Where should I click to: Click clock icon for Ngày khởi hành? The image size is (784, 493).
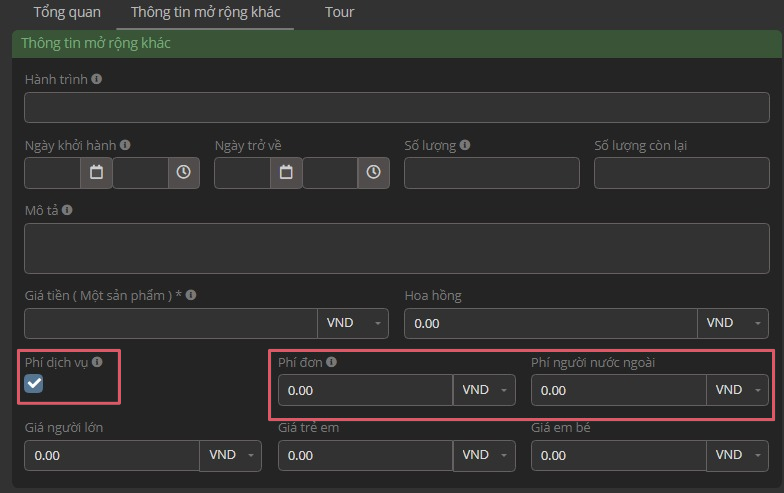[183, 172]
